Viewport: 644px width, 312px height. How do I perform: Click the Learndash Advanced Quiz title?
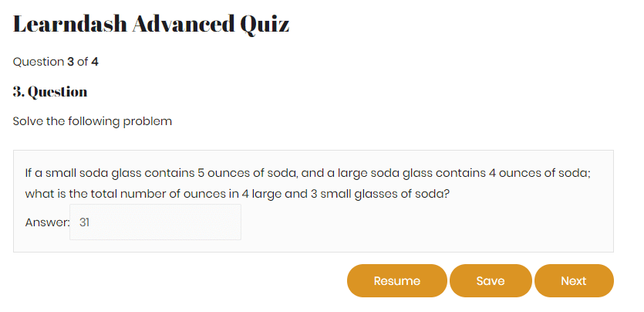(151, 24)
